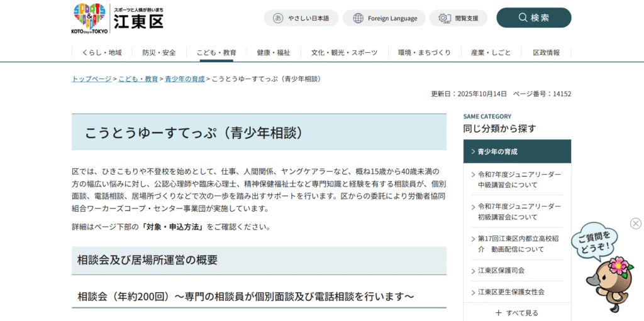Open the 江東区保護司会 sidebar link
This screenshot has height=321, width=644.
pos(501,271)
